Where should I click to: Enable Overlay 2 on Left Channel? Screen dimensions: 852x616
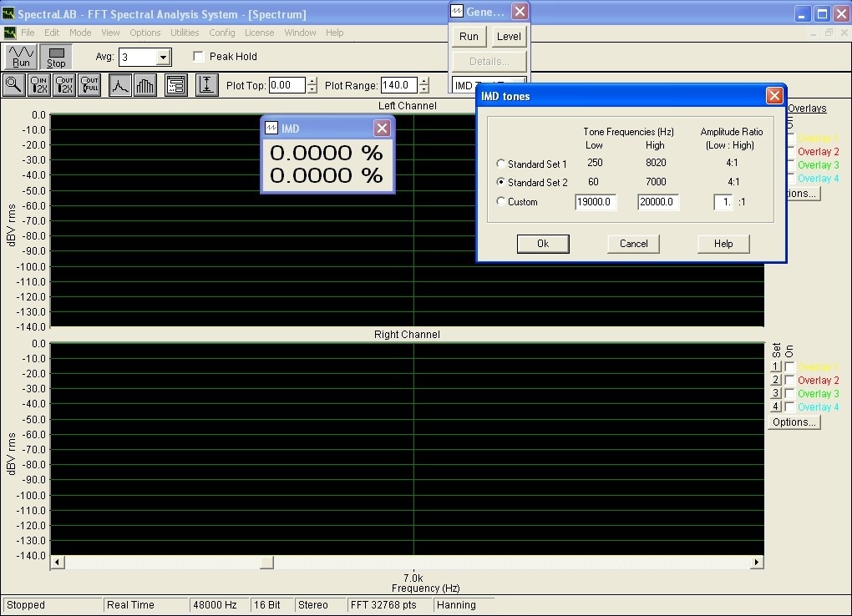790,152
